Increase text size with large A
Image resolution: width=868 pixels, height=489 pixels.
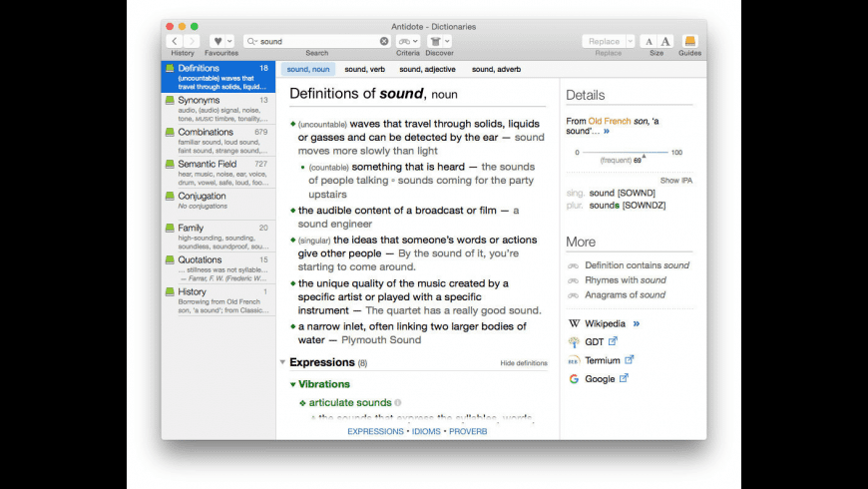665,41
